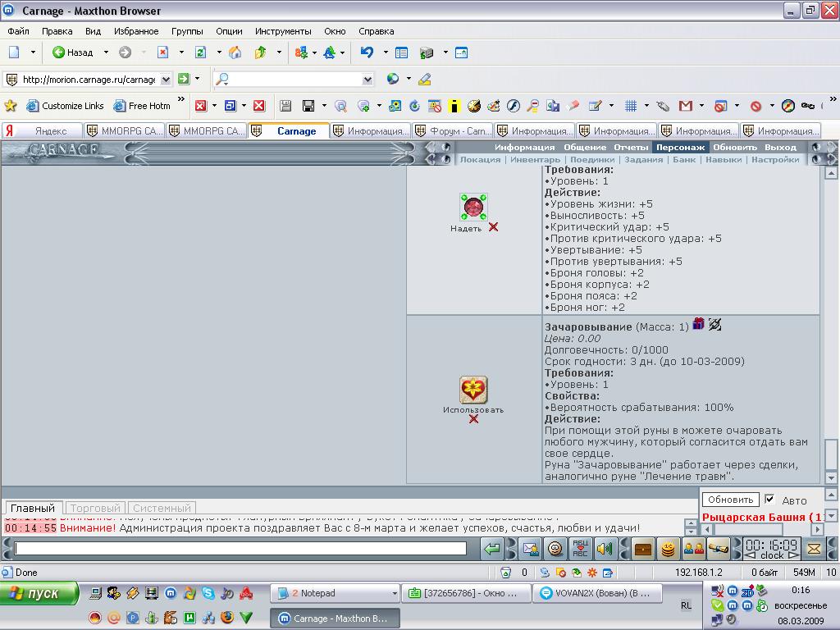Open the search engine globe dropdown arrow
The image size is (840, 630).
click(x=409, y=79)
